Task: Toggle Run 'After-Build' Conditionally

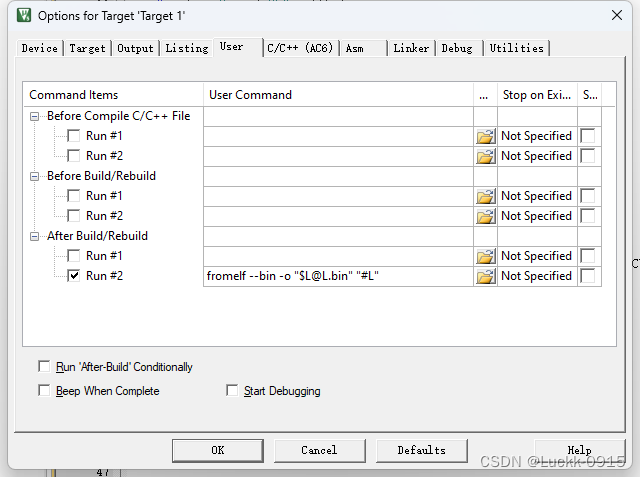Action: 44,366
